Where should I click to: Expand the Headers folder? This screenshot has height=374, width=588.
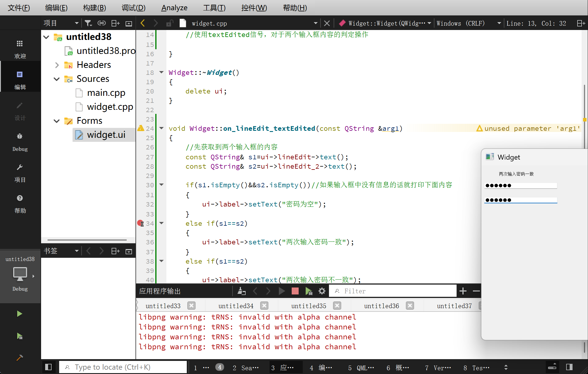[x=57, y=65]
